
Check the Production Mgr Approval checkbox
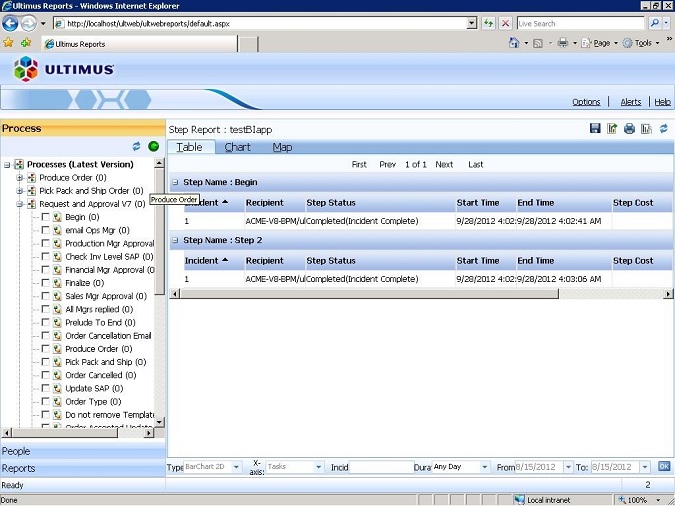pos(45,243)
